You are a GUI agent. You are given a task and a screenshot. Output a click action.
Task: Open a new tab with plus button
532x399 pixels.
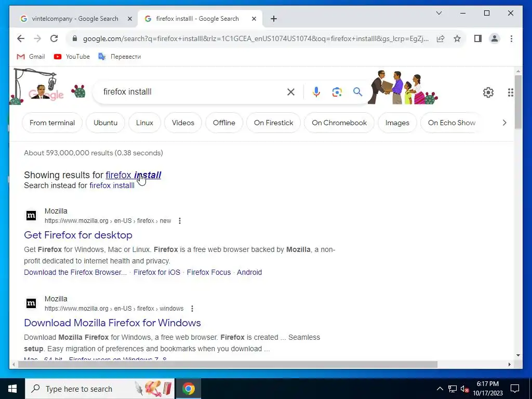[274, 19]
